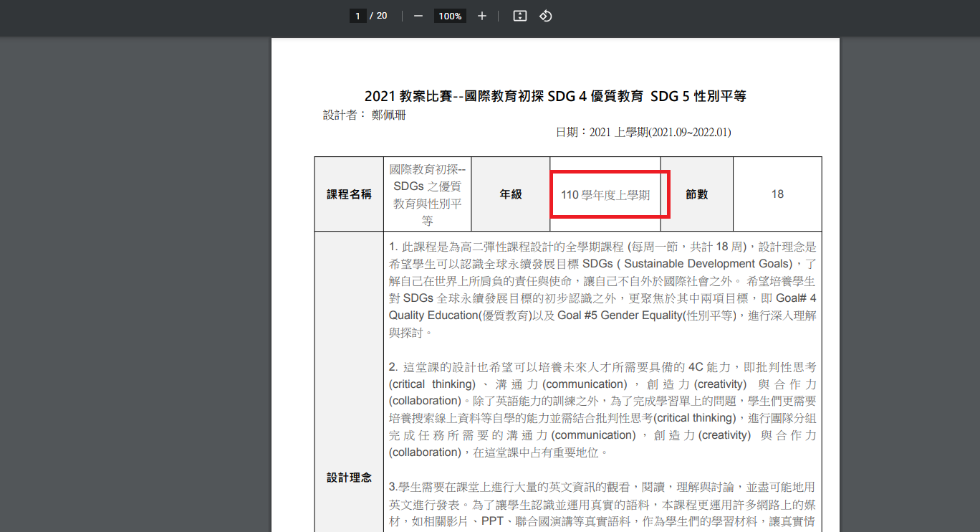
Task: Click paragraph 2 beginning 這堂課的設計也希望
Action: click(602, 409)
